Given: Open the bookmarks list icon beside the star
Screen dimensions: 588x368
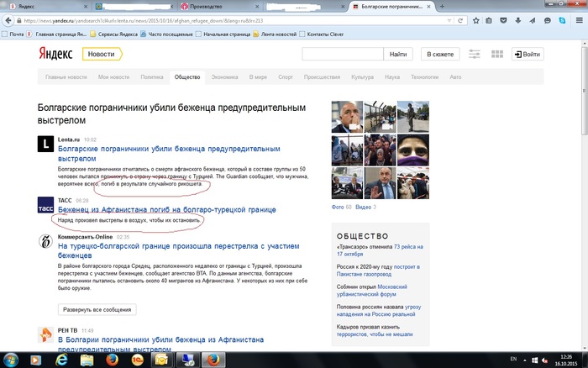Looking at the screenshot, I should click(489, 21).
